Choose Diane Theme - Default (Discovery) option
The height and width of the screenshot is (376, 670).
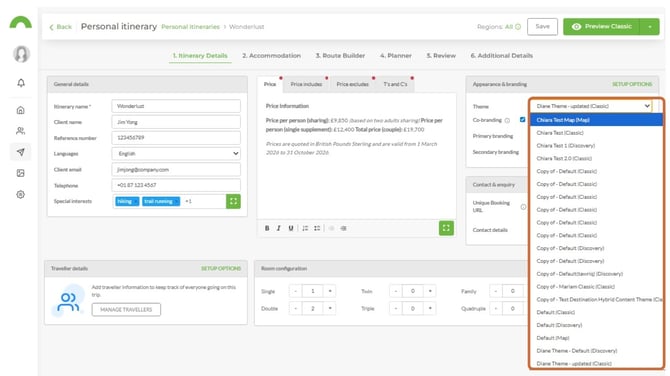(x=596, y=351)
